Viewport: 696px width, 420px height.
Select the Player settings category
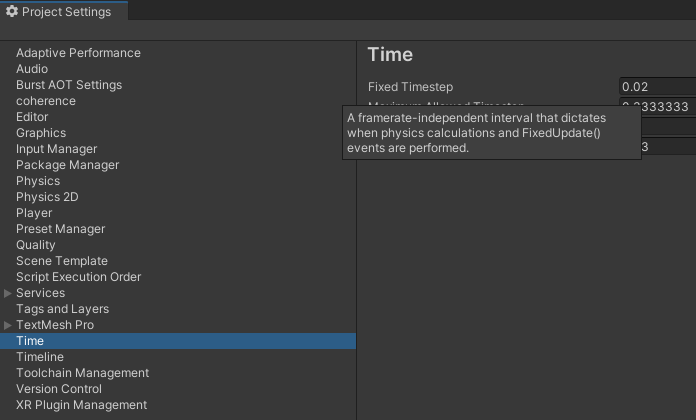(x=34, y=213)
